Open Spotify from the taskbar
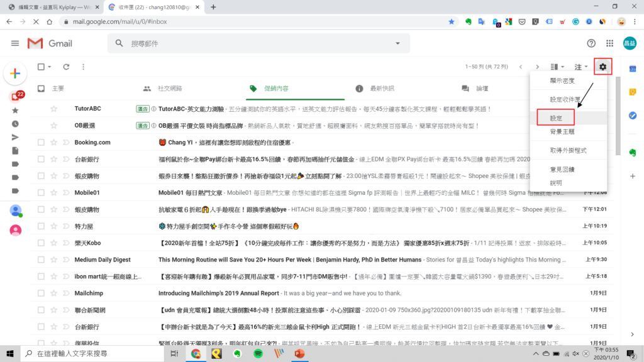 coord(258,353)
